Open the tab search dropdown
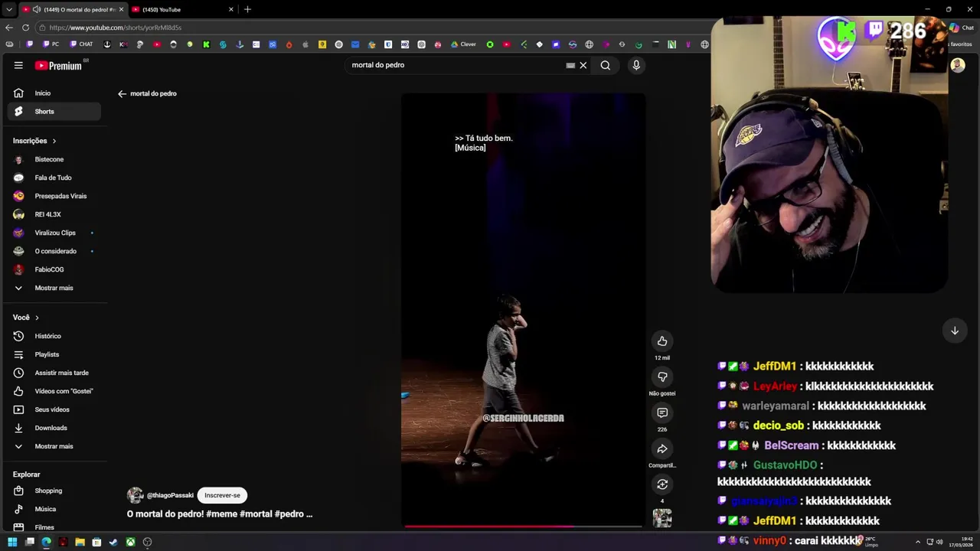 coord(8,9)
